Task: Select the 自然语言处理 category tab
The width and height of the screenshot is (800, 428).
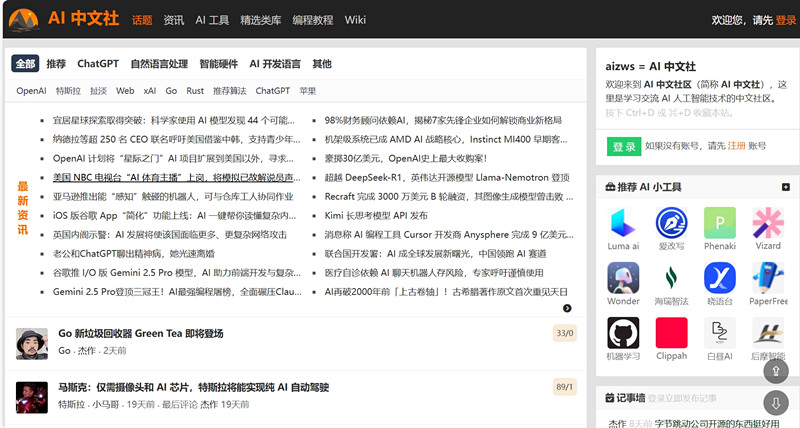Action: click(159, 64)
